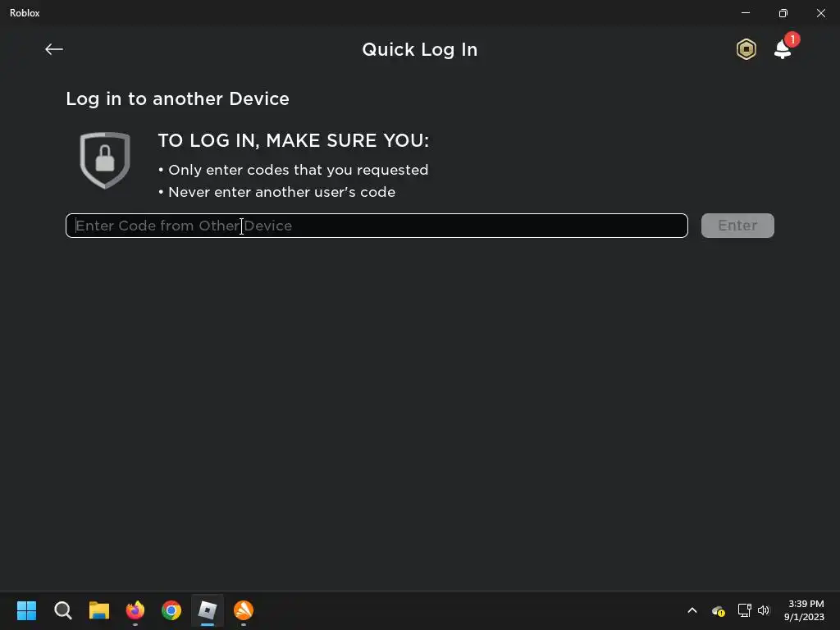Click Never enter another user's code text
840x630 pixels.
coord(282,192)
